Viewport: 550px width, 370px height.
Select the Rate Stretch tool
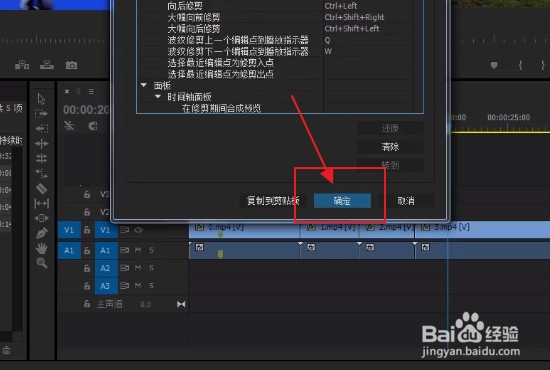click(41, 173)
